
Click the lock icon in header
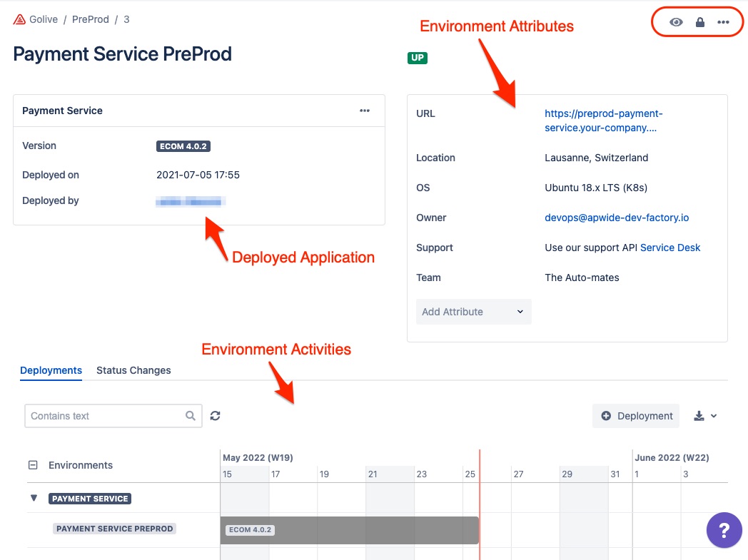[x=700, y=22]
